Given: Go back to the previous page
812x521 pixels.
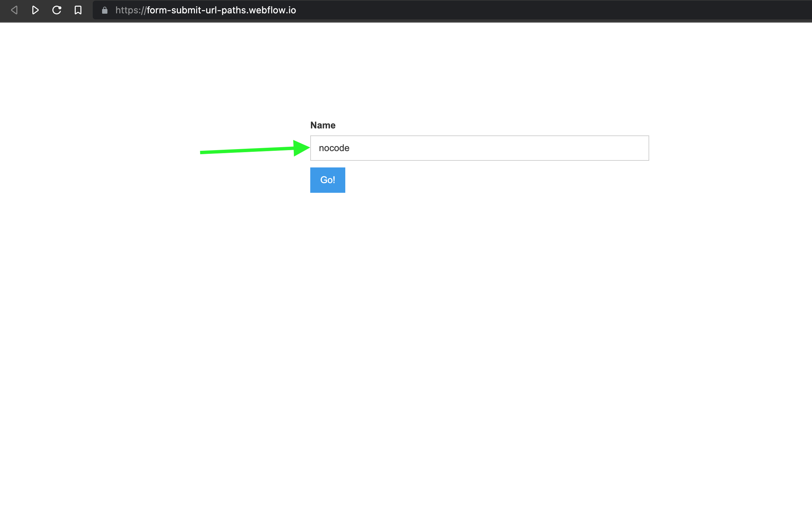Looking at the screenshot, I should (14, 10).
